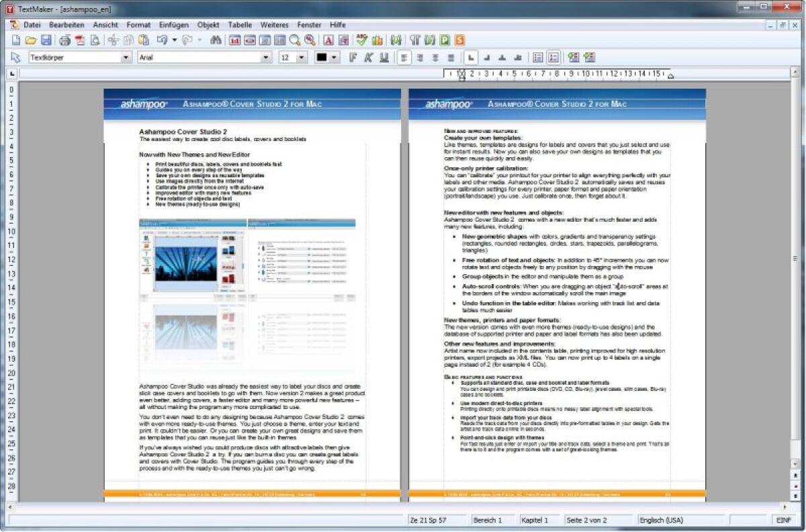806x532 pixels.
Task: Open the print dialog via the printer icon
Action: click(x=64, y=40)
